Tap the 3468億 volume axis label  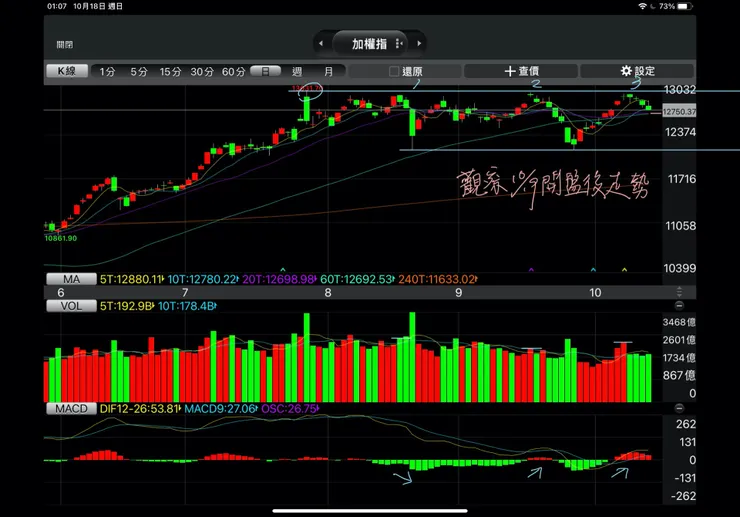coord(679,322)
